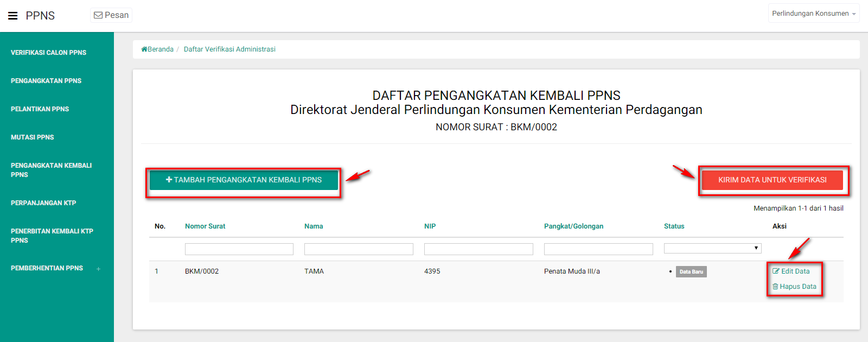Image resolution: width=868 pixels, height=342 pixels.
Task: Sort by Pangkat/Golongan column header
Action: pyautogui.click(x=573, y=226)
